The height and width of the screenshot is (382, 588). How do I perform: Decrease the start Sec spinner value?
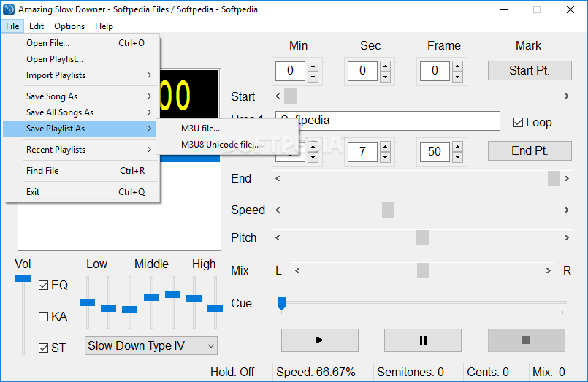pos(385,77)
